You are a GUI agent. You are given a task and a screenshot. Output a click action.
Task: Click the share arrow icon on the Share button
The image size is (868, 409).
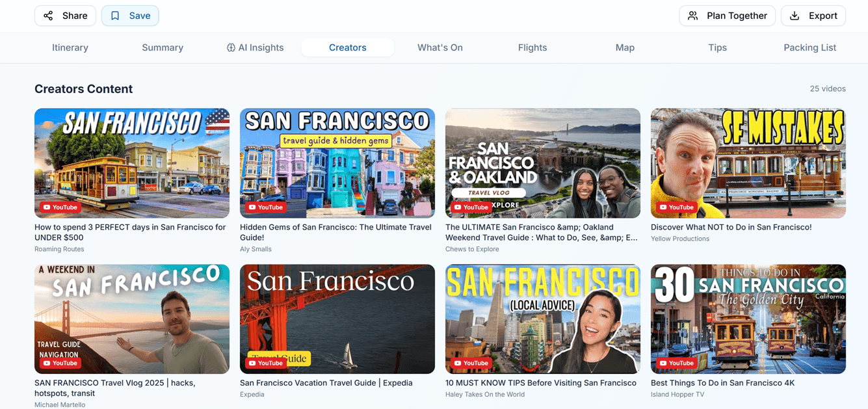[x=47, y=15]
